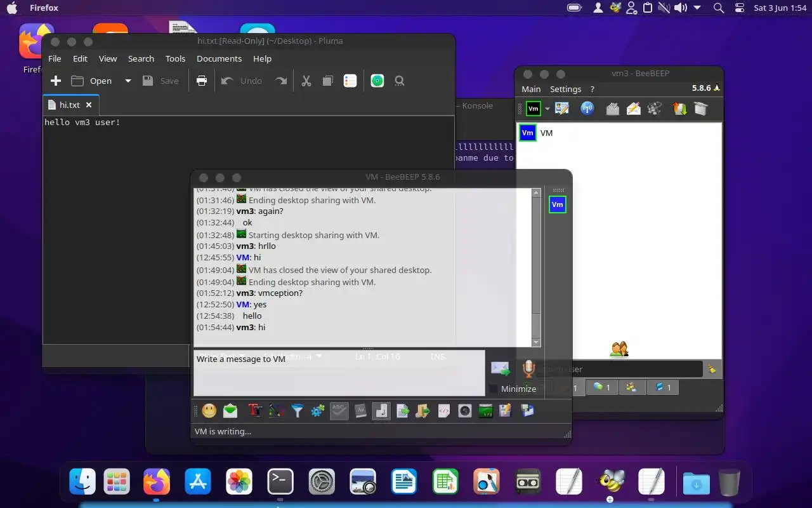Open the View menu in Pluma
Viewport: 812px width, 508px height.
[x=108, y=58]
